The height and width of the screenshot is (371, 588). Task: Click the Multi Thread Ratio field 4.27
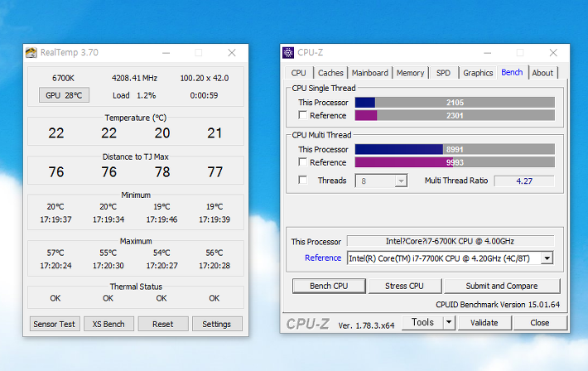click(x=524, y=181)
